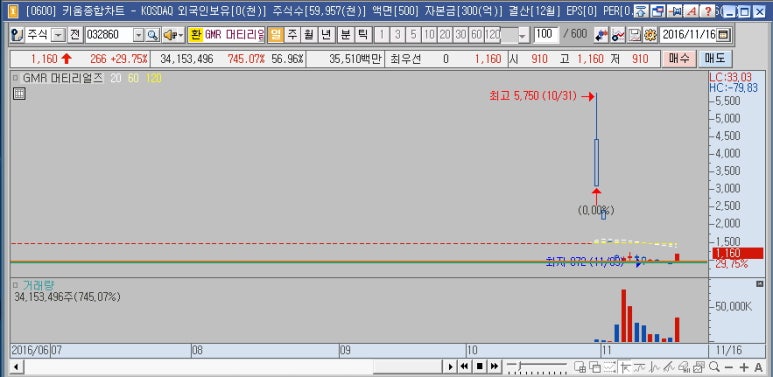
Task: Click the date field 2016/11/16
Action: [688, 35]
